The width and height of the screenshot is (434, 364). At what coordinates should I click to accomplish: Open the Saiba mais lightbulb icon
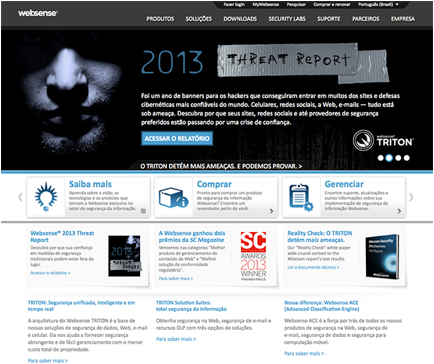point(46,197)
